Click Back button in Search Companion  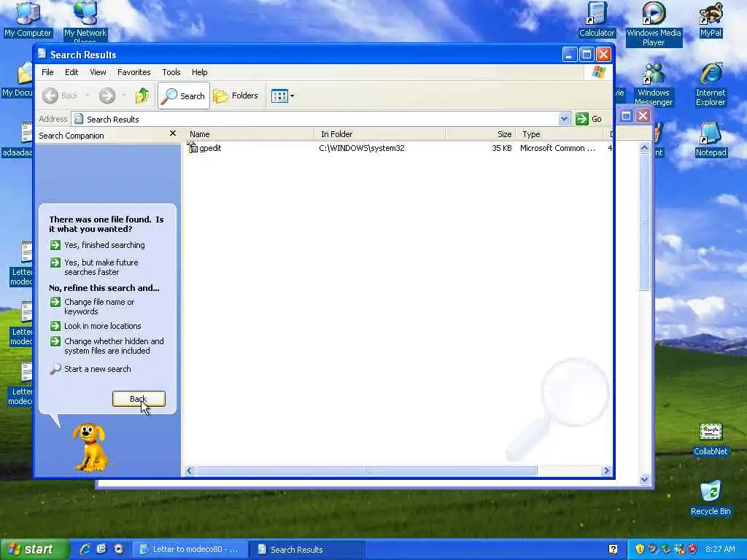(x=139, y=399)
